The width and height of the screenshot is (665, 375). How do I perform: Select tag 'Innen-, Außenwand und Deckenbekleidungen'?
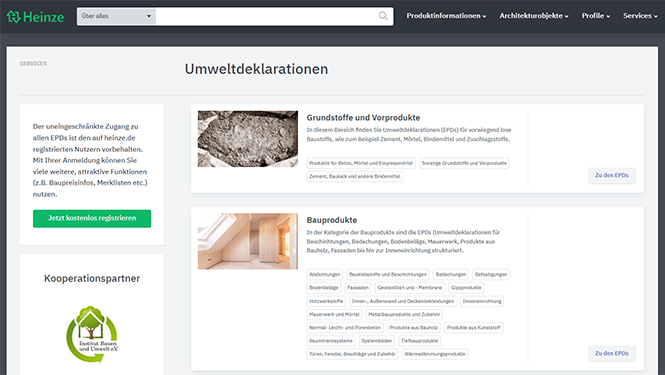402,301
